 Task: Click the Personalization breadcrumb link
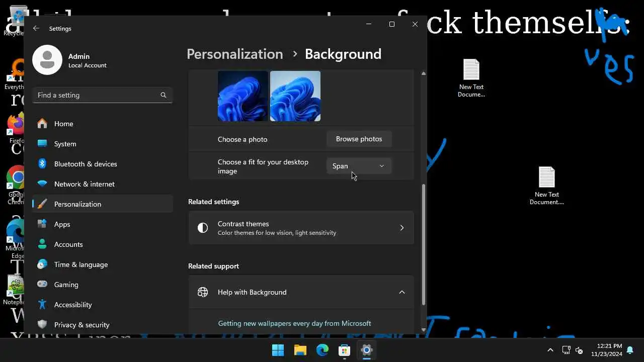(234, 54)
